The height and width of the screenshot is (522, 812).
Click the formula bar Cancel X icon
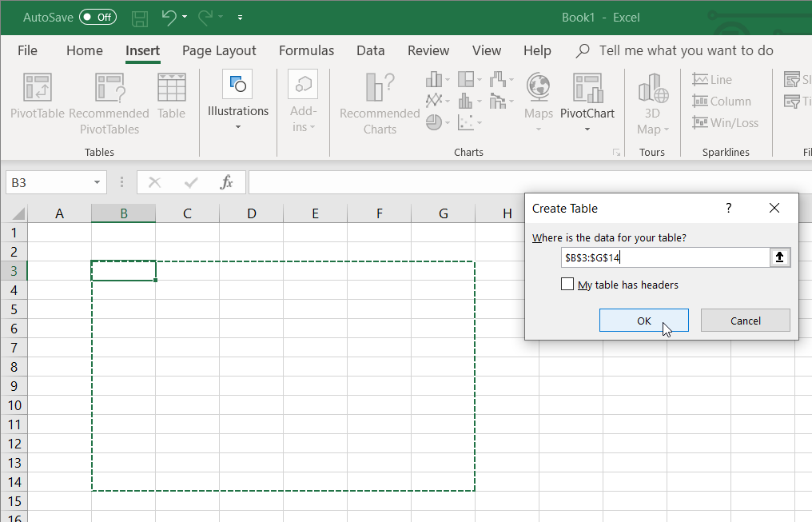pos(154,182)
